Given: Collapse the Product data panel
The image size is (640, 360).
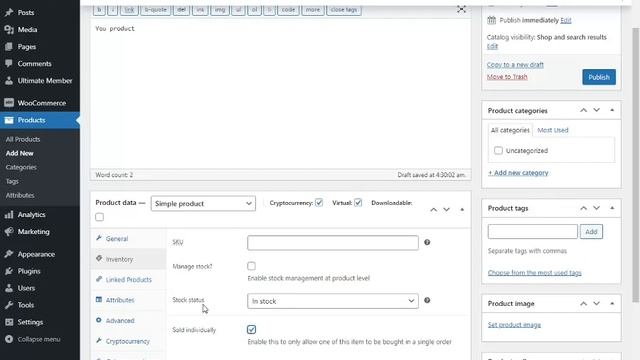Looking at the screenshot, I should 462,210.
